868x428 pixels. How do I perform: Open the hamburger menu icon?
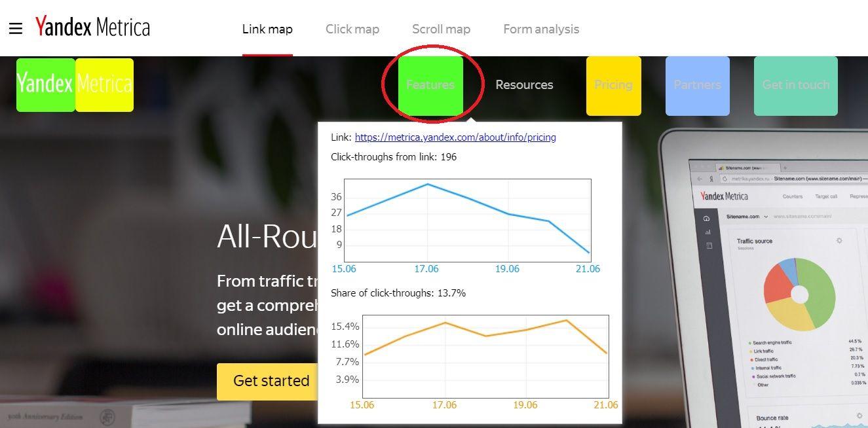pyautogui.click(x=15, y=28)
